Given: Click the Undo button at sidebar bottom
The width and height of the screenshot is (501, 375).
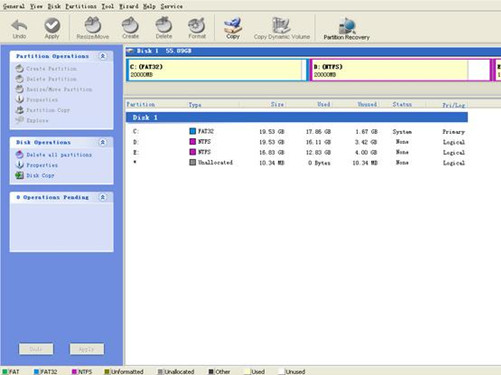Looking at the screenshot, I should 36,349.
